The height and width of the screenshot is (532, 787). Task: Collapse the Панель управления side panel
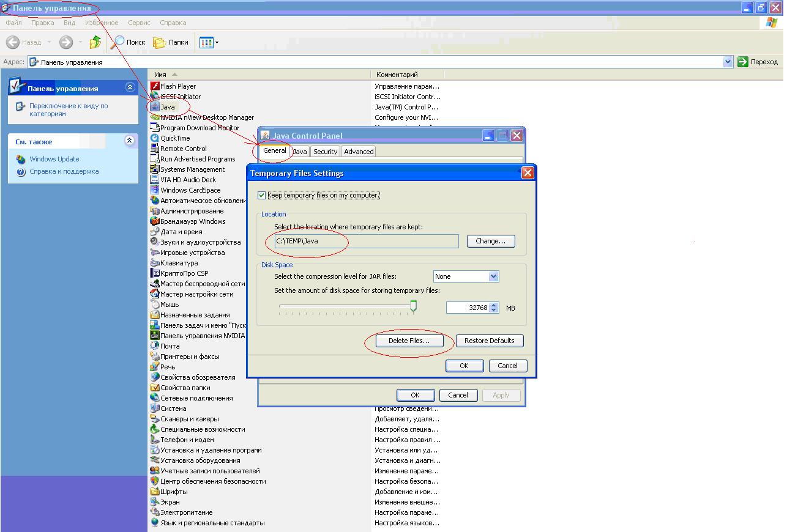point(130,87)
